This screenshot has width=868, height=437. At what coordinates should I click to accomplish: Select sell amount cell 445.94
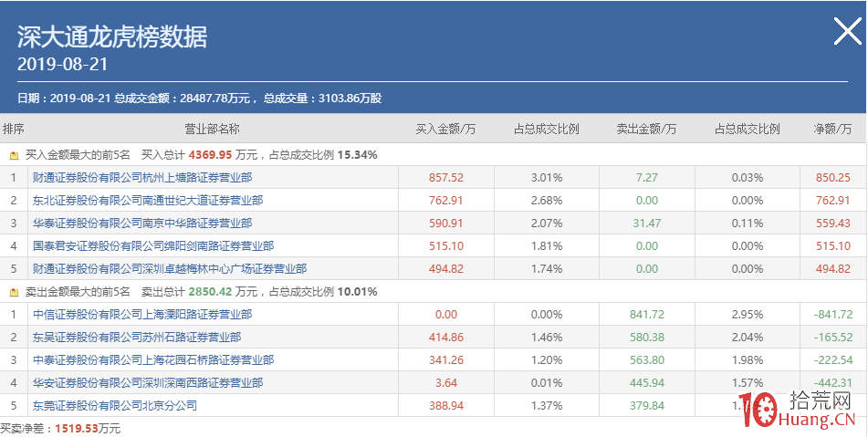coord(647,383)
